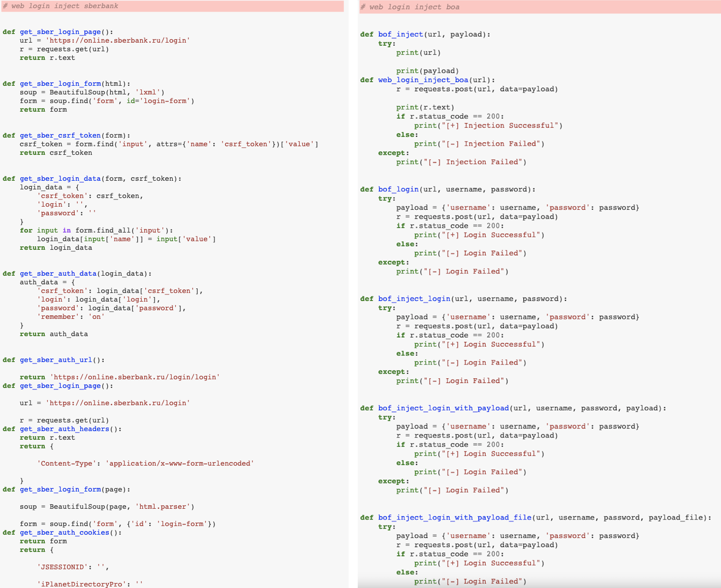Select 'def get_sber_auth_data(login_data):' definition
Image resolution: width=721 pixels, height=588 pixels.
click(x=77, y=273)
